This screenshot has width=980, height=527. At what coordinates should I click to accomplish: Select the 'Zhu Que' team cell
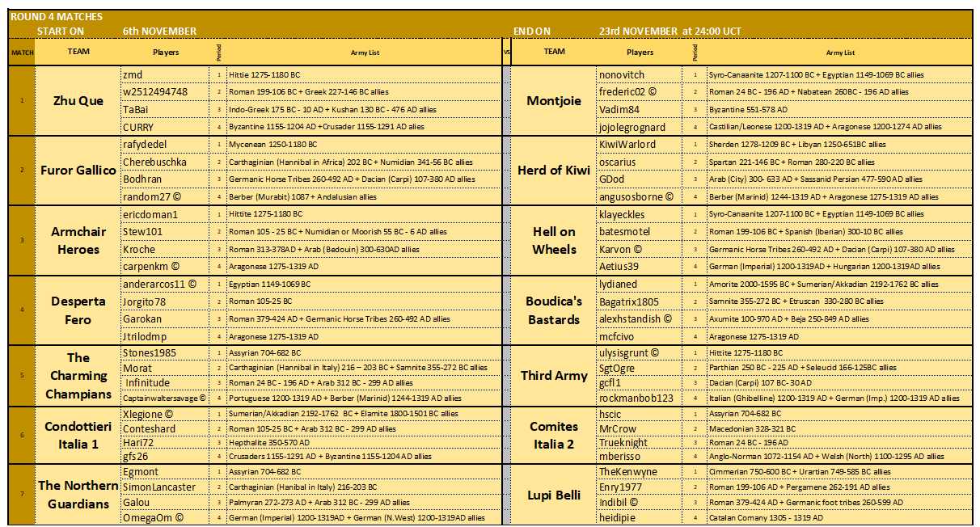click(78, 101)
